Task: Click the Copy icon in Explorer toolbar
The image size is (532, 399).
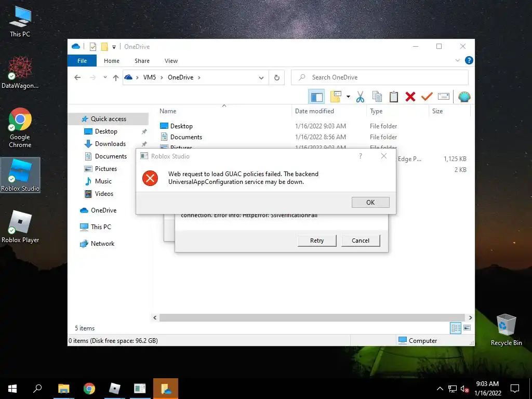Action: pyautogui.click(x=377, y=97)
